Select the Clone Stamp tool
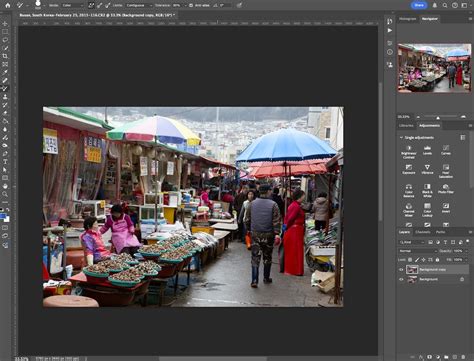The height and width of the screenshot is (361, 474). pyautogui.click(x=5, y=97)
